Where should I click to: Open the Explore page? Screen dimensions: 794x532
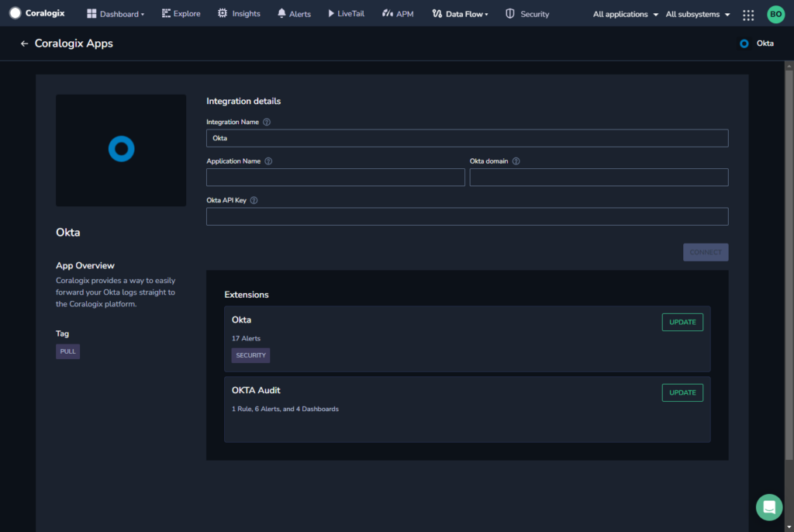181,14
